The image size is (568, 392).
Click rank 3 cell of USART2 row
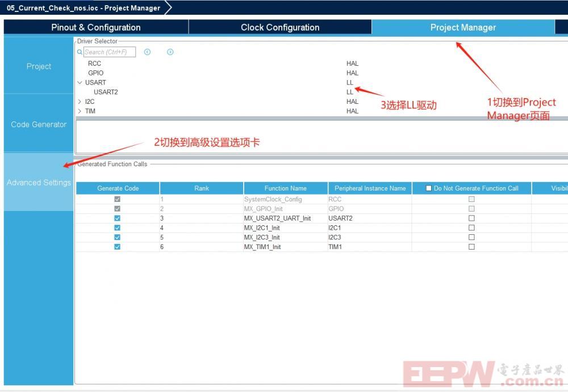[x=202, y=218]
